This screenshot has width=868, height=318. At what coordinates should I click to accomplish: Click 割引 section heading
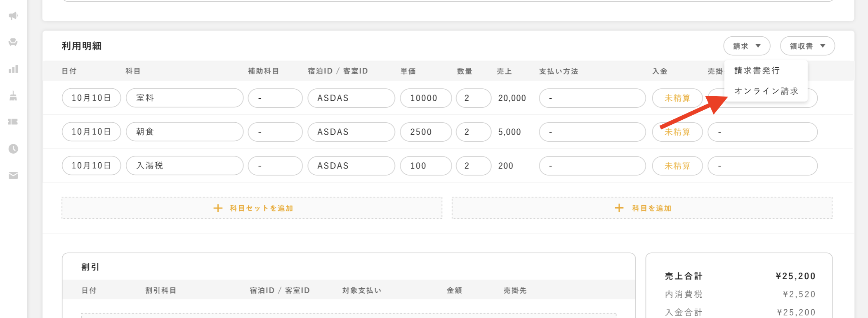(90, 267)
